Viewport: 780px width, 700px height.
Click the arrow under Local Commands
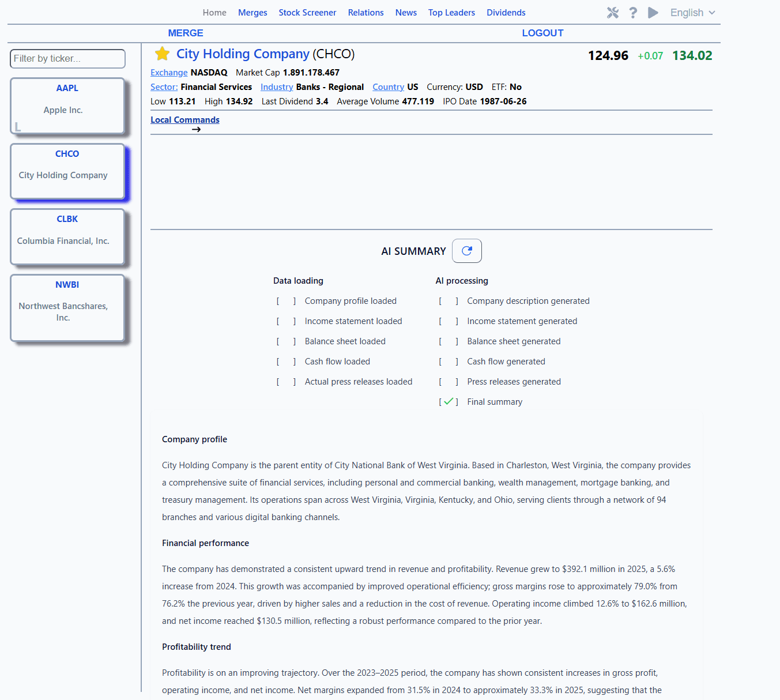coord(196,130)
